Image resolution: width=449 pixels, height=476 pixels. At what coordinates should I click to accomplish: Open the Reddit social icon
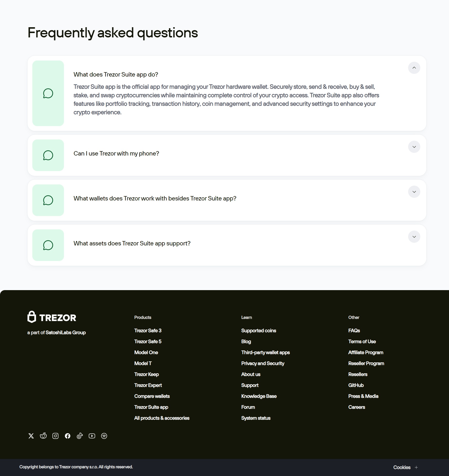[x=43, y=436]
